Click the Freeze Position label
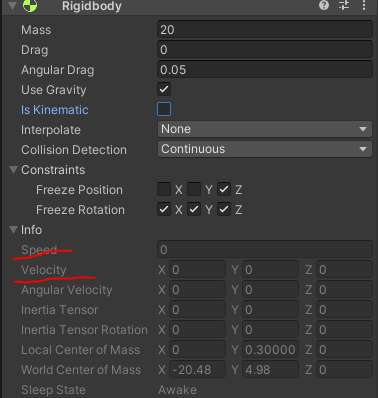Screen dimensions: 378x398 coord(79,190)
